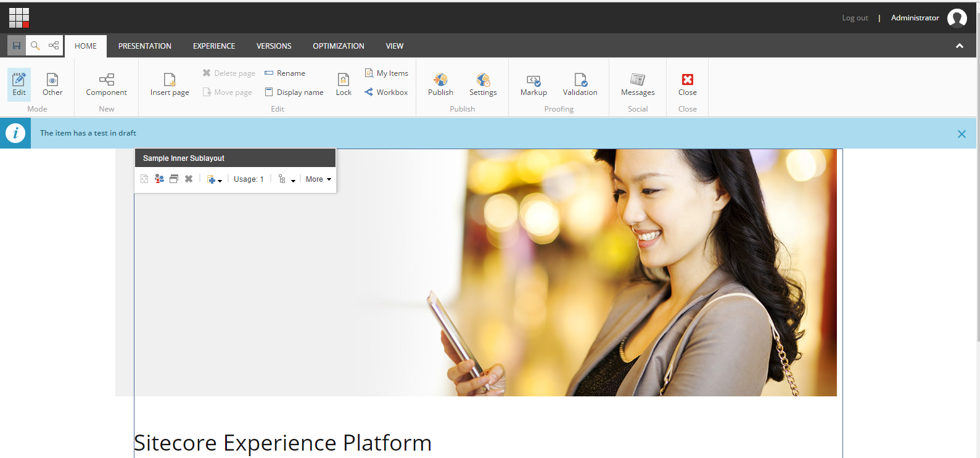Open the More dropdown in the Sublayout toolbar

[x=318, y=179]
